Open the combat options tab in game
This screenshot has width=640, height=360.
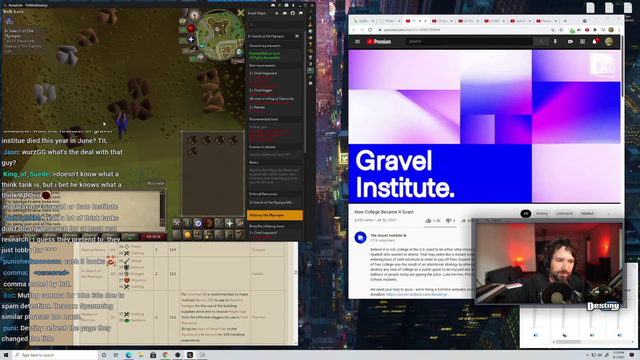(177, 223)
